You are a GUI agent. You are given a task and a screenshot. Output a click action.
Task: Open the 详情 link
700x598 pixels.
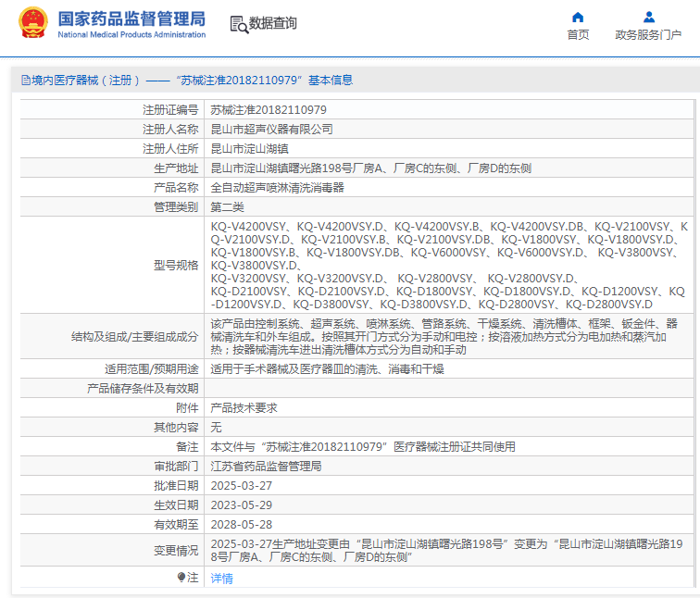pyautogui.click(x=222, y=578)
